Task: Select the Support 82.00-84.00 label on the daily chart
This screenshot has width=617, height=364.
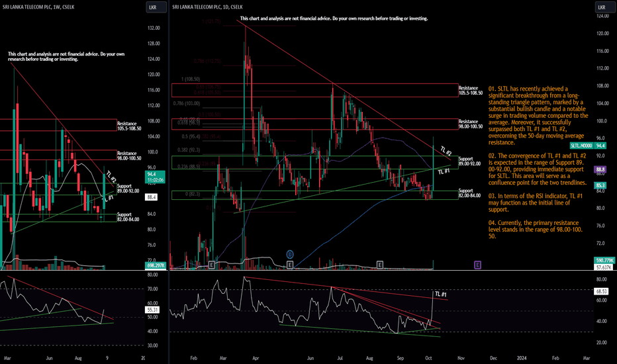Action: tap(469, 193)
